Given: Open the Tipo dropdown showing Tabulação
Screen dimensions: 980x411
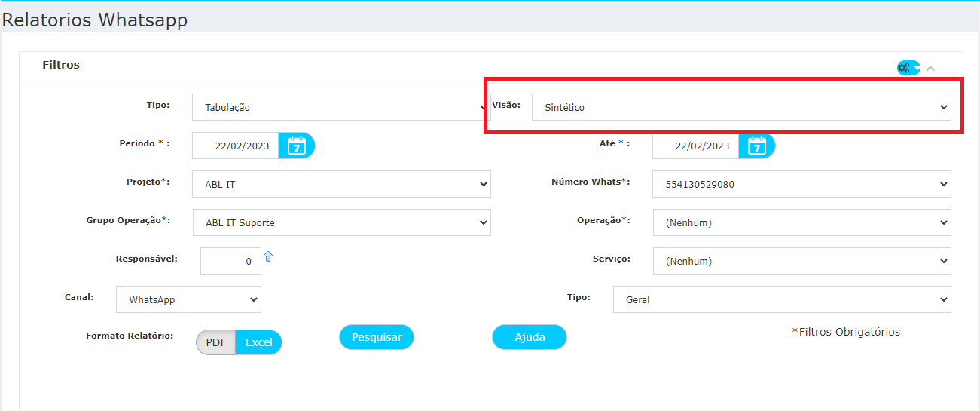Looking at the screenshot, I should pos(340,107).
